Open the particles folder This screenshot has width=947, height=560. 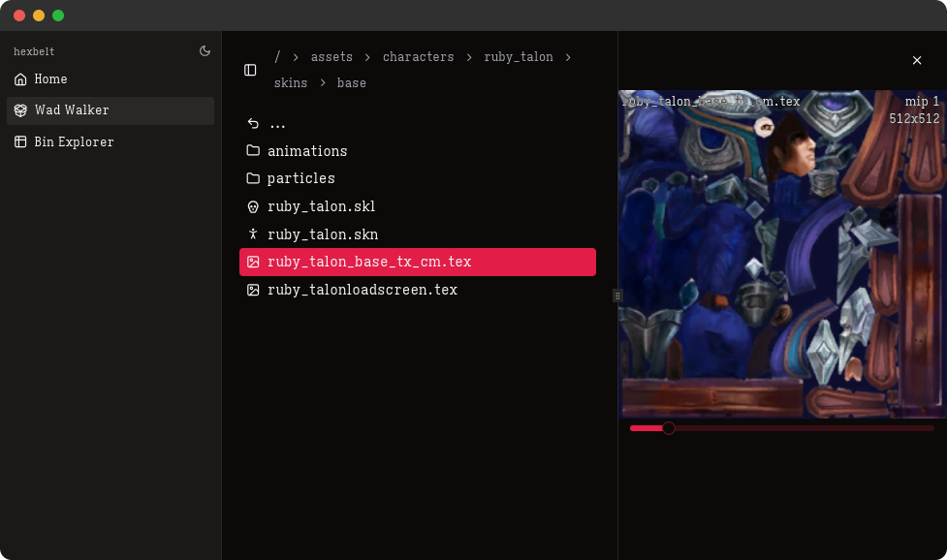pyautogui.click(x=418, y=178)
